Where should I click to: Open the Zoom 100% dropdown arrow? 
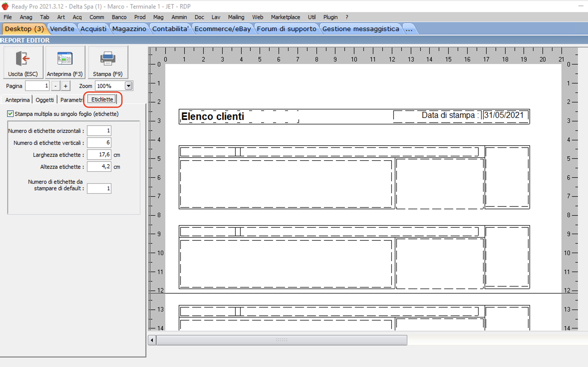click(x=129, y=86)
